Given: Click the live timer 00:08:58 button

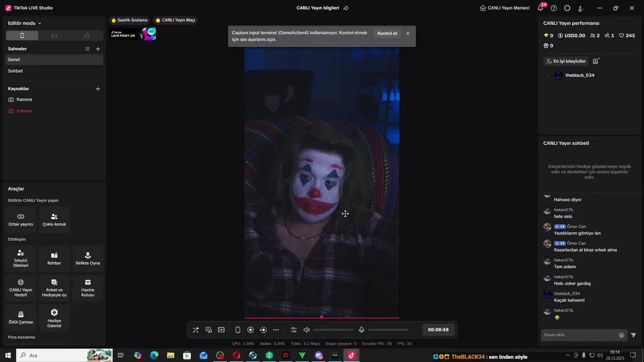Looking at the screenshot, I should click(x=438, y=330).
